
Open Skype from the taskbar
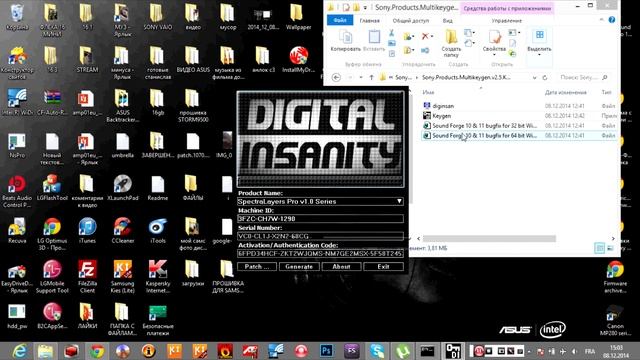(x=377, y=351)
